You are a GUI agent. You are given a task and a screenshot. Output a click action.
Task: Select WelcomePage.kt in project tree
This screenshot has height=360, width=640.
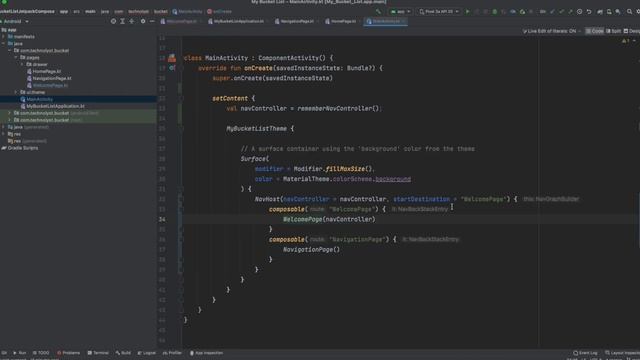(50, 85)
